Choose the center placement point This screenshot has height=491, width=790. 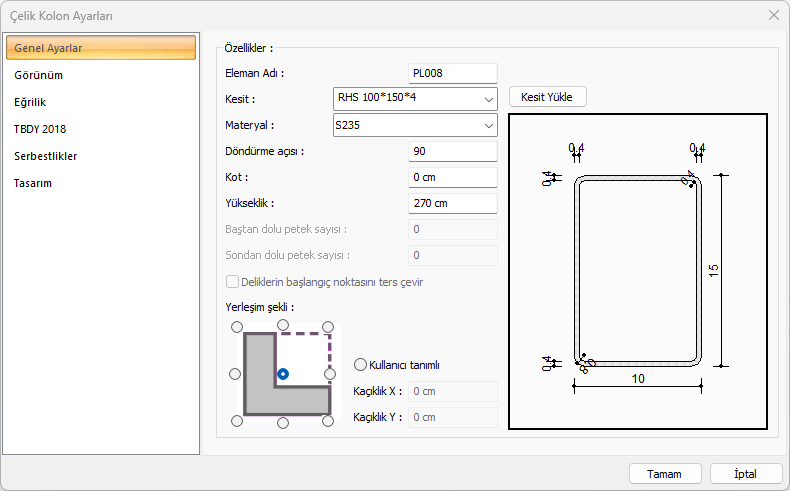[x=283, y=374]
